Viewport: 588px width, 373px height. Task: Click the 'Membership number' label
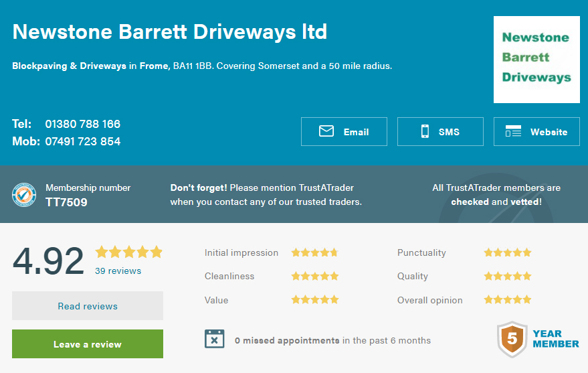pyautogui.click(x=88, y=188)
